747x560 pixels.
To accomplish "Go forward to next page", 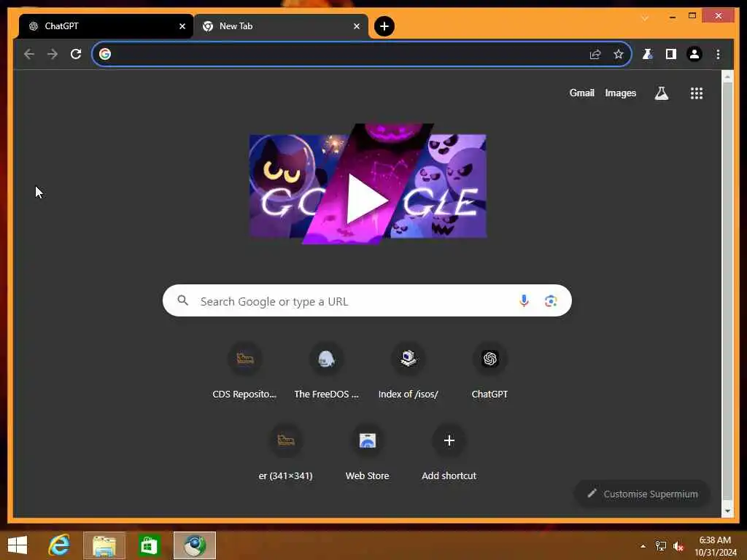I will (53, 54).
